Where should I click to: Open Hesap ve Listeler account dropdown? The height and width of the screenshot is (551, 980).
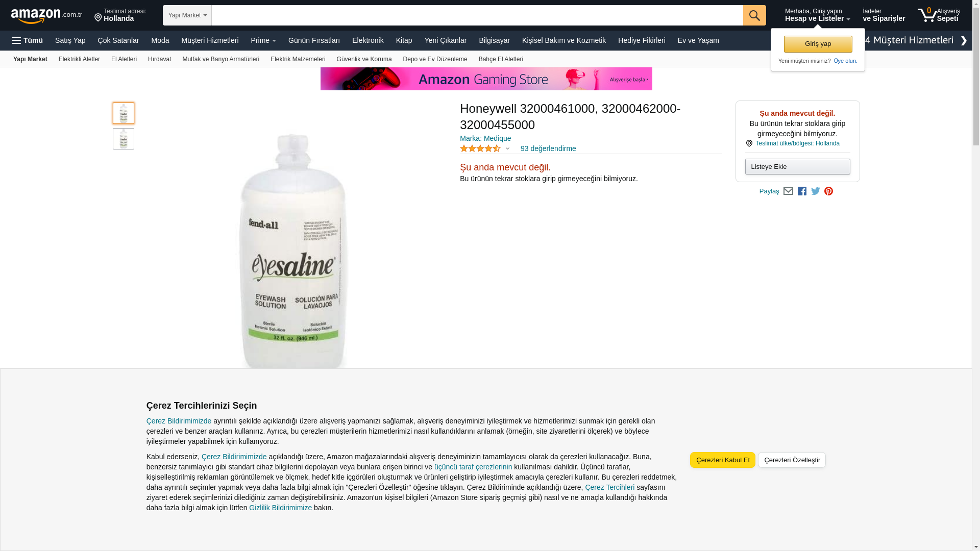pos(817,15)
